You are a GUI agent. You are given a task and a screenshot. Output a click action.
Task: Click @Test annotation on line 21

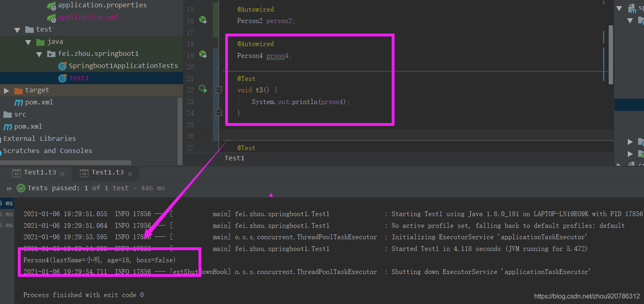(x=246, y=79)
